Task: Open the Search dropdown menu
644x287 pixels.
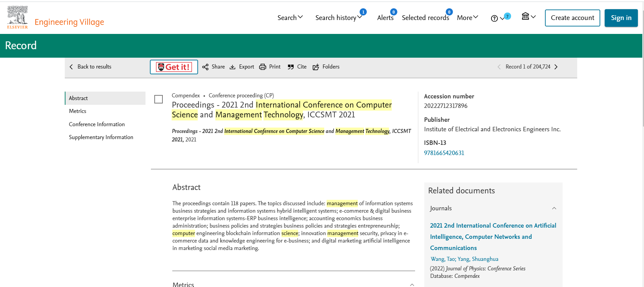Action: (290, 18)
